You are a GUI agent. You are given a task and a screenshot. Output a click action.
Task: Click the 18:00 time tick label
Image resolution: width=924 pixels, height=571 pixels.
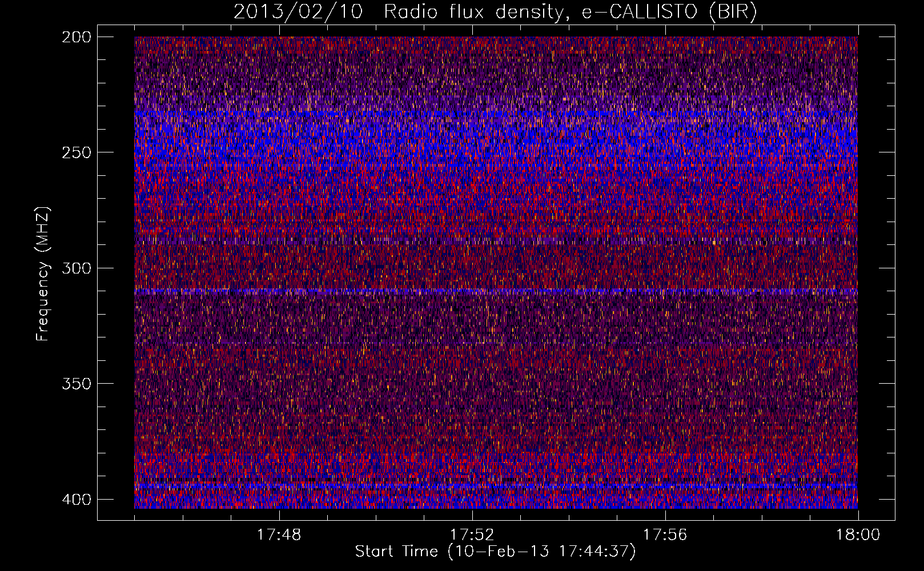tap(858, 535)
